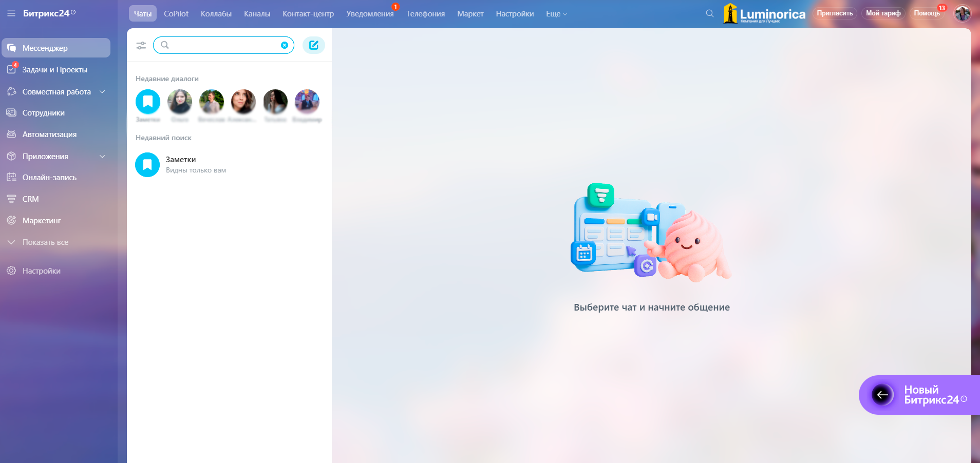Select Заметки in recent search results
The height and width of the screenshot is (463, 980).
pyautogui.click(x=181, y=164)
